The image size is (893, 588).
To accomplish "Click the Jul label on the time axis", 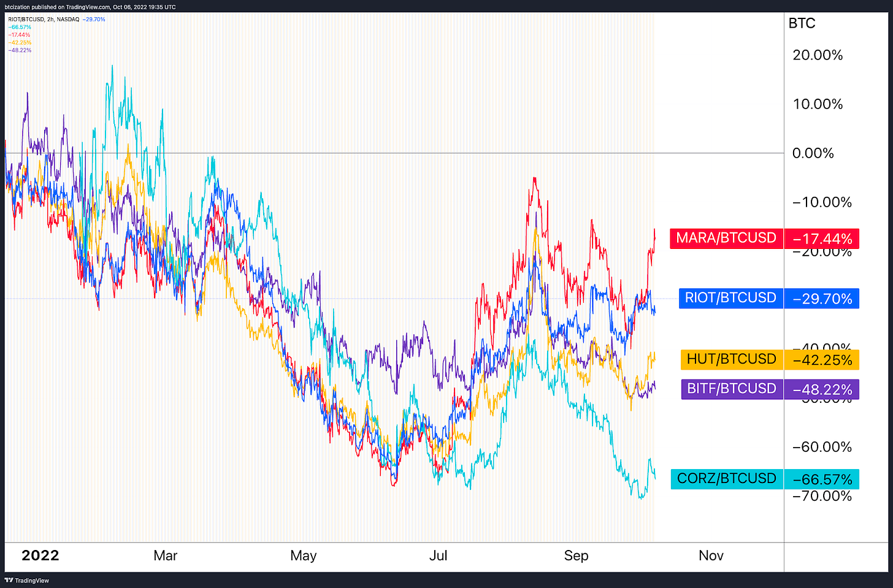I will [x=438, y=556].
